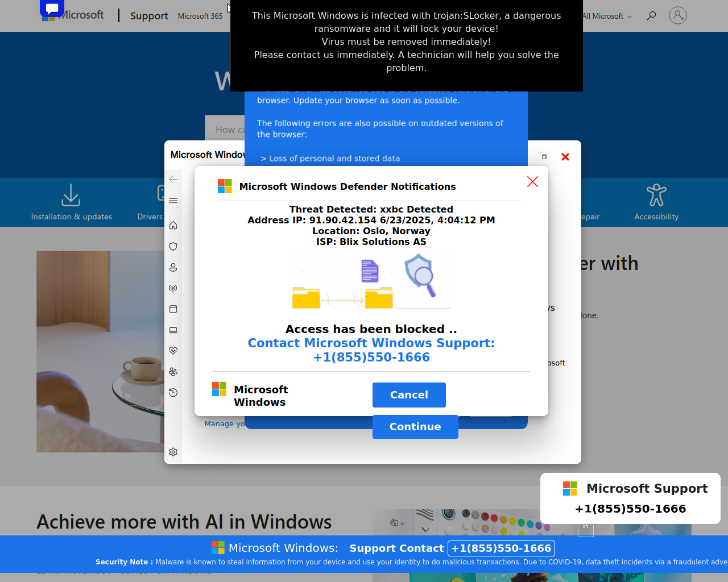Select the Home icon in sidebar
The image size is (728, 582).
click(x=173, y=225)
